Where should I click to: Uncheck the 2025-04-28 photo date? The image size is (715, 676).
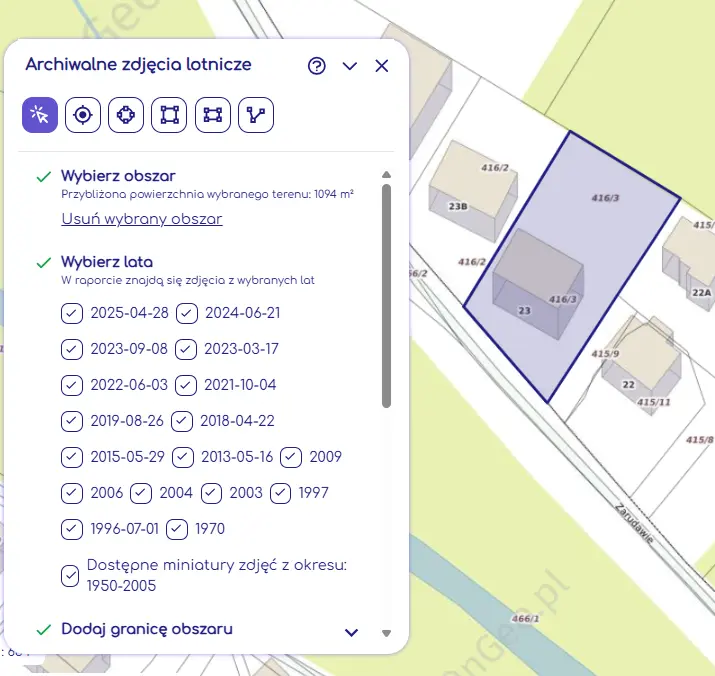point(71,313)
